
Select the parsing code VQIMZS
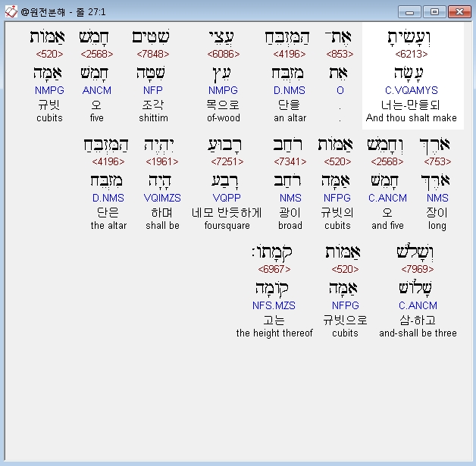pos(162,198)
